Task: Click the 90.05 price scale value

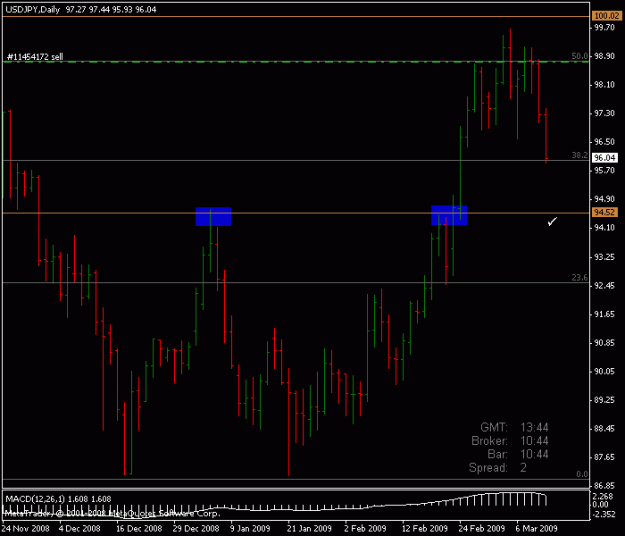Action: coord(604,371)
